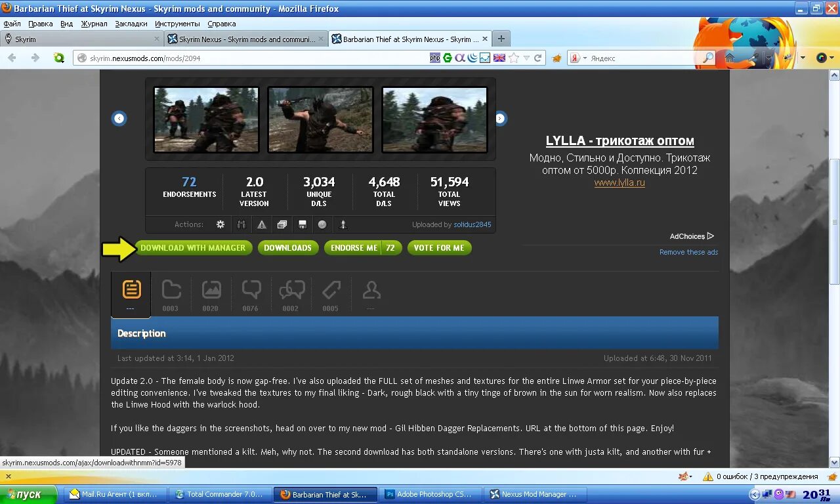
Task: Click the person silhouette icon in Actions
Action: pyautogui.click(x=343, y=224)
